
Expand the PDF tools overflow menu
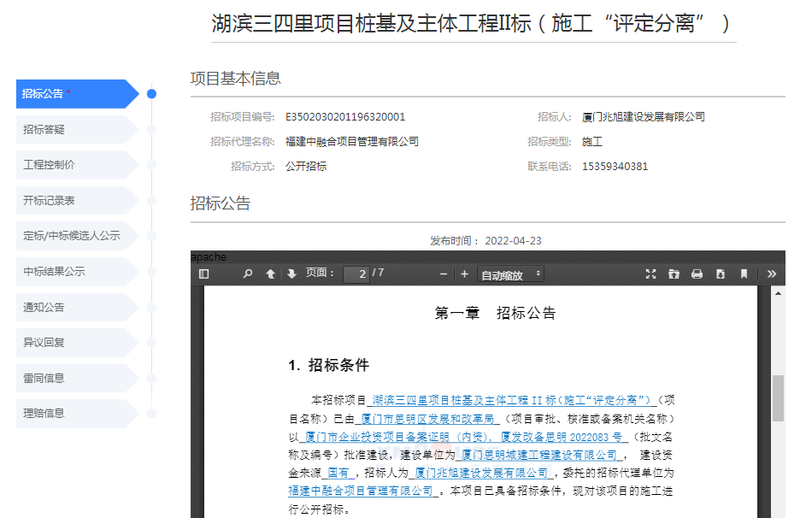(x=771, y=274)
